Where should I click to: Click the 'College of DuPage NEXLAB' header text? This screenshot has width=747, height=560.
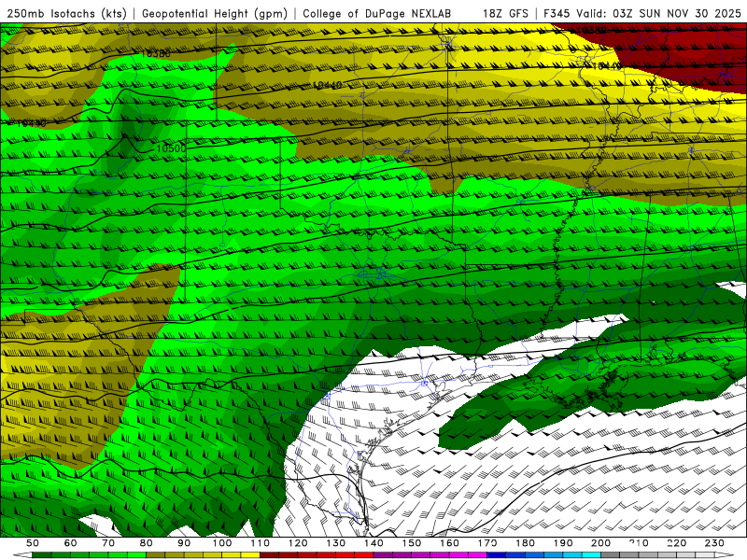tap(376, 14)
